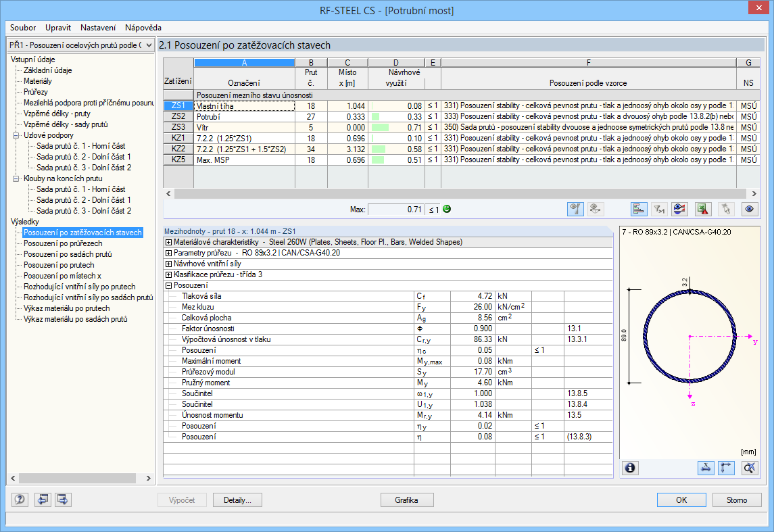
Task: Click the Únosnost momentu row
Action: (x=388, y=416)
